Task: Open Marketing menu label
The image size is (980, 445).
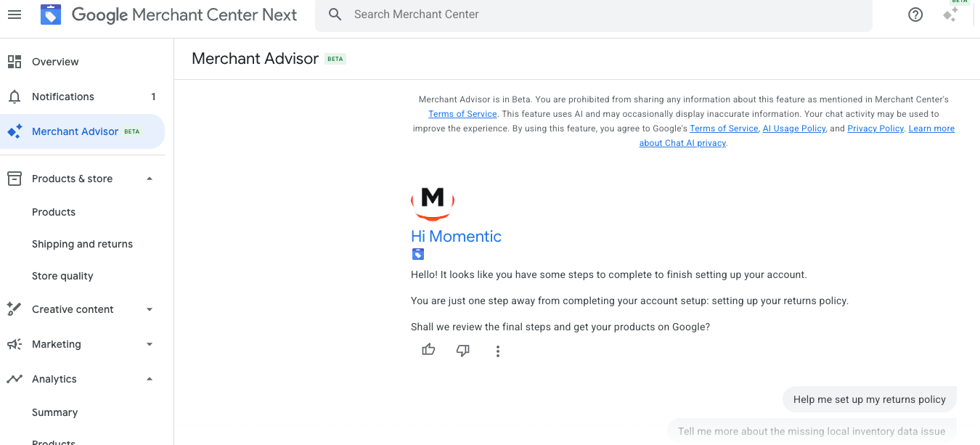Action: [x=57, y=344]
